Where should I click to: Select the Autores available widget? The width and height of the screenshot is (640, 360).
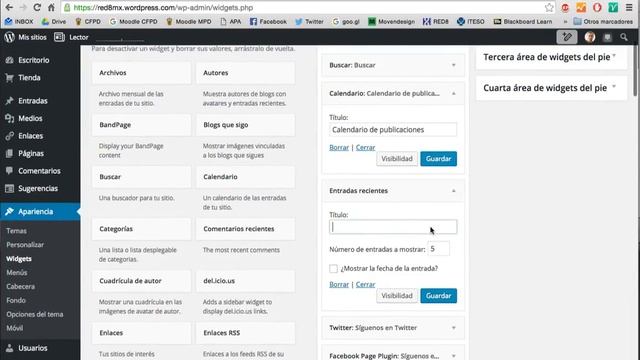[x=245, y=73]
